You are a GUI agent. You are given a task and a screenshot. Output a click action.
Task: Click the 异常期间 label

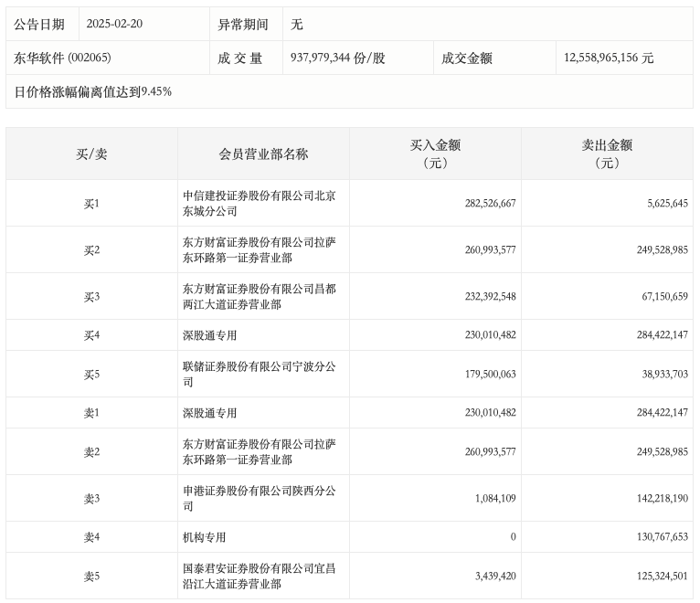pyautogui.click(x=242, y=24)
